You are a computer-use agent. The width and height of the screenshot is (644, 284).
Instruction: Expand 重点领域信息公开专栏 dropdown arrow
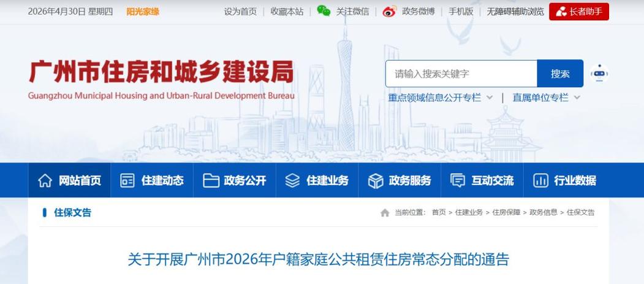[489, 98]
